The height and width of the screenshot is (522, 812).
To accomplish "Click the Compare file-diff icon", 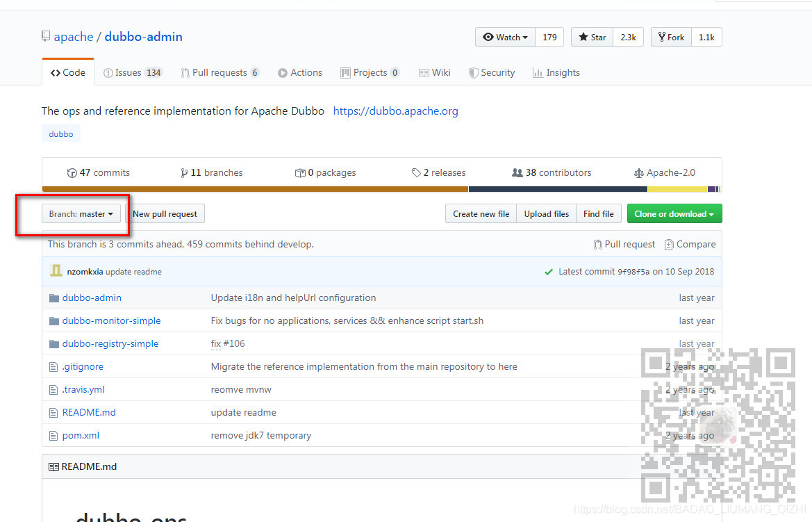I will pos(669,245).
